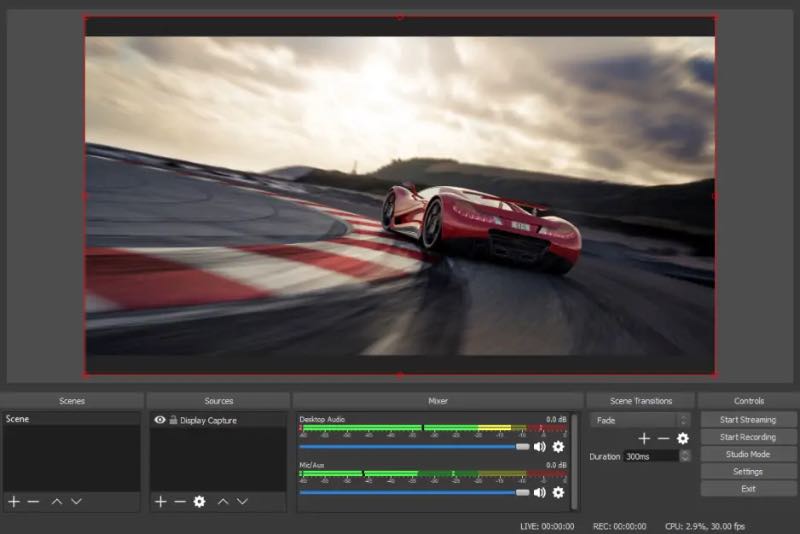The image size is (800, 534).
Task: Add a new source with plus icon
Action: click(161, 501)
